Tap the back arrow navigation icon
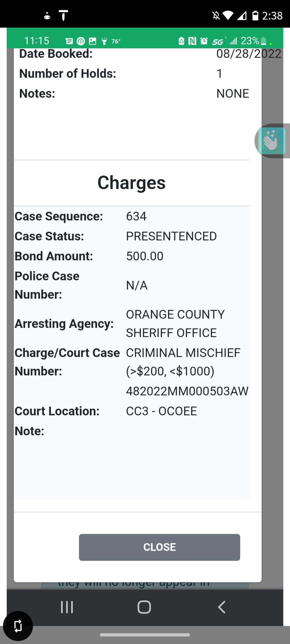 (x=222, y=607)
